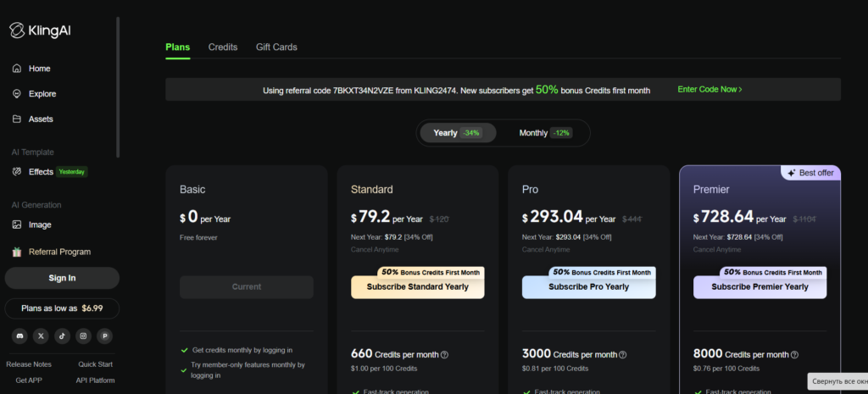Click the disabled Current plan button
This screenshot has height=394, width=868.
coord(247,287)
